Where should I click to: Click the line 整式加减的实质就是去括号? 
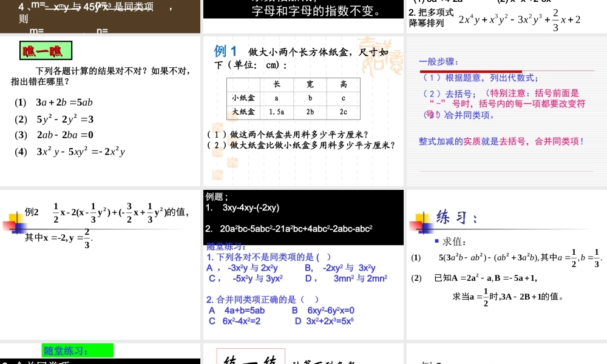(x=501, y=141)
